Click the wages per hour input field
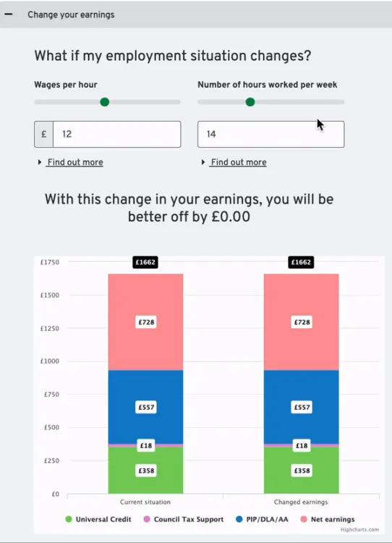This screenshot has width=392, height=543. tap(117, 134)
